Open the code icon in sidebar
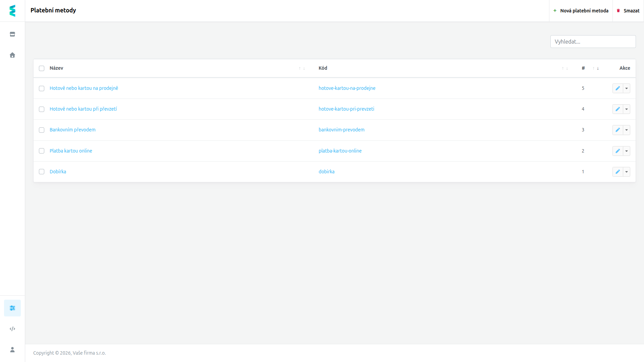 [x=12, y=329]
